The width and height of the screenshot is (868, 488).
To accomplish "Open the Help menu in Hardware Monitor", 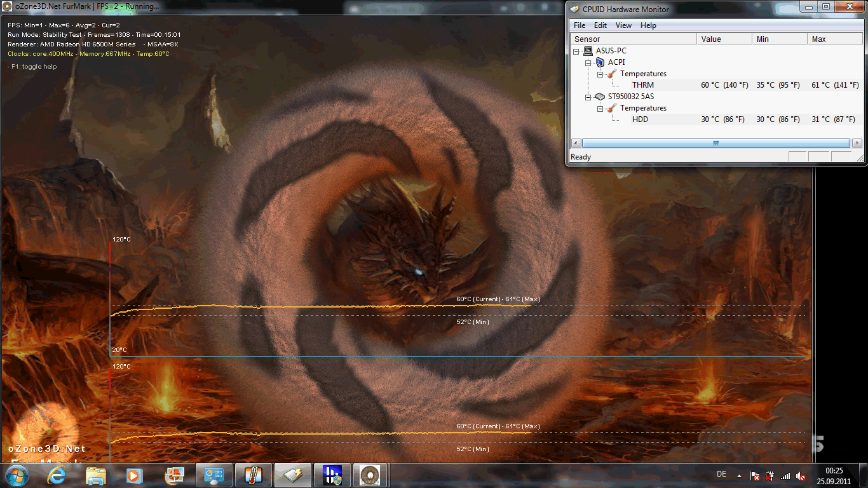I will point(648,25).
